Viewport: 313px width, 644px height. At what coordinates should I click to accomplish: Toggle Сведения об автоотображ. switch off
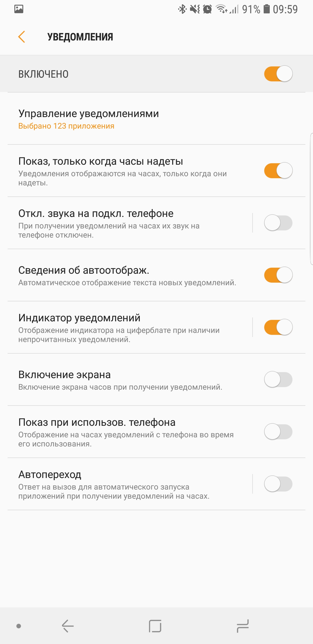click(278, 275)
